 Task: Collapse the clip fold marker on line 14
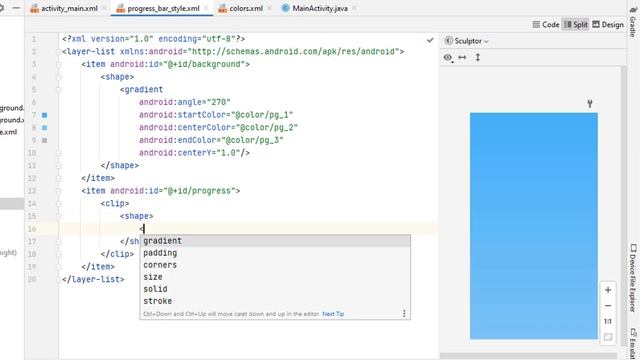pos(58,204)
